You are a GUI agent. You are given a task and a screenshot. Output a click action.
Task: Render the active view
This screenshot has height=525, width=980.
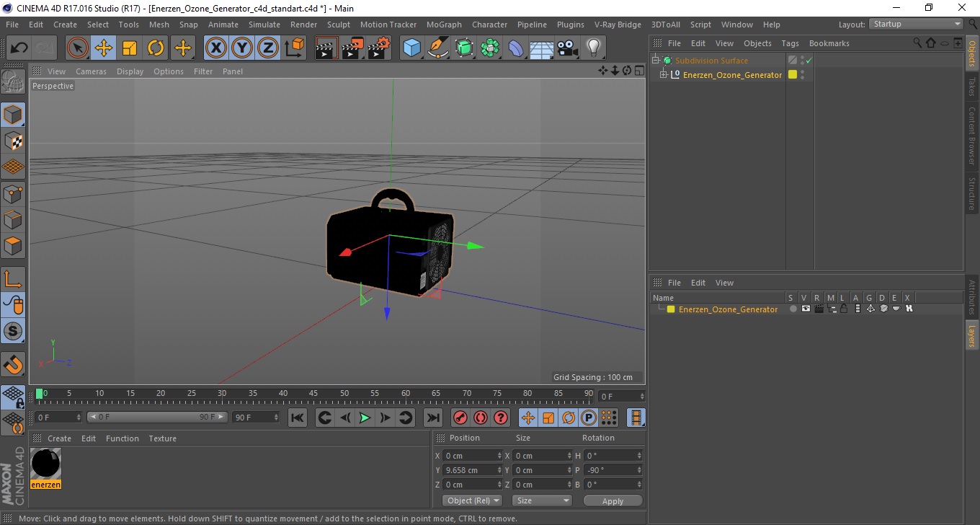(327, 48)
